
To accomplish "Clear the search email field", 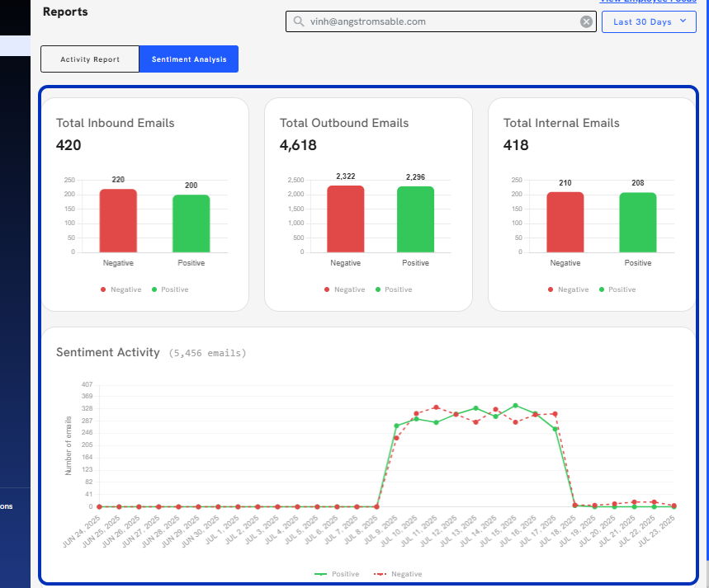I will [x=586, y=21].
